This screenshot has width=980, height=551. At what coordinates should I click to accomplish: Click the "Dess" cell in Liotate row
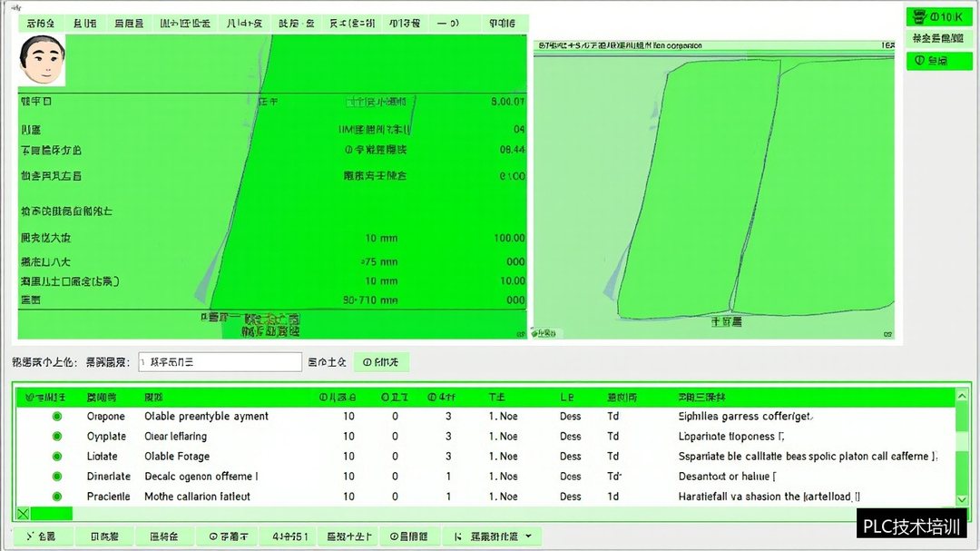click(570, 457)
